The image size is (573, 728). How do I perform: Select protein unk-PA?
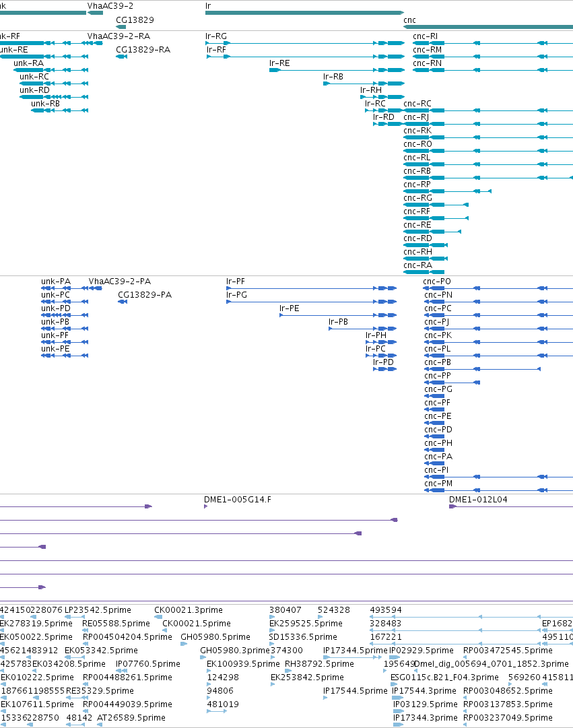pos(56,282)
